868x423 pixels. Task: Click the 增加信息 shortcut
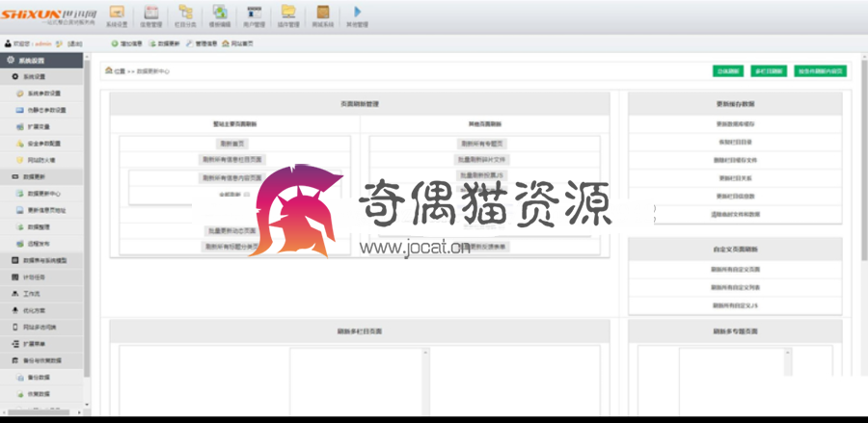pos(127,43)
